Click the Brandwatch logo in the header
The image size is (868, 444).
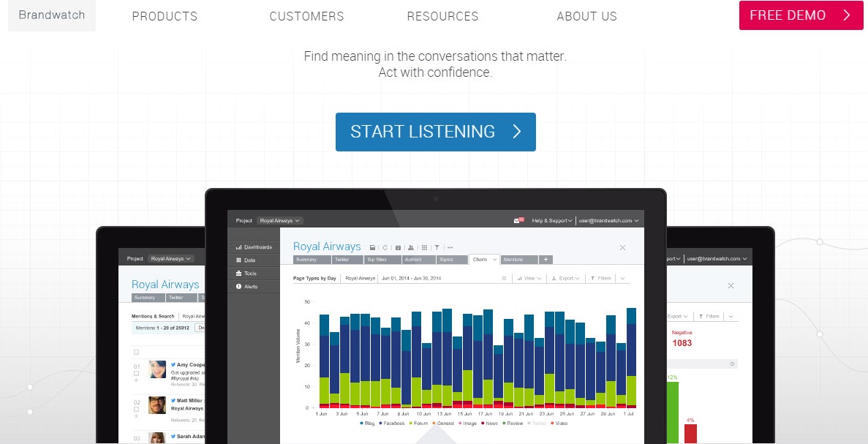(51, 15)
